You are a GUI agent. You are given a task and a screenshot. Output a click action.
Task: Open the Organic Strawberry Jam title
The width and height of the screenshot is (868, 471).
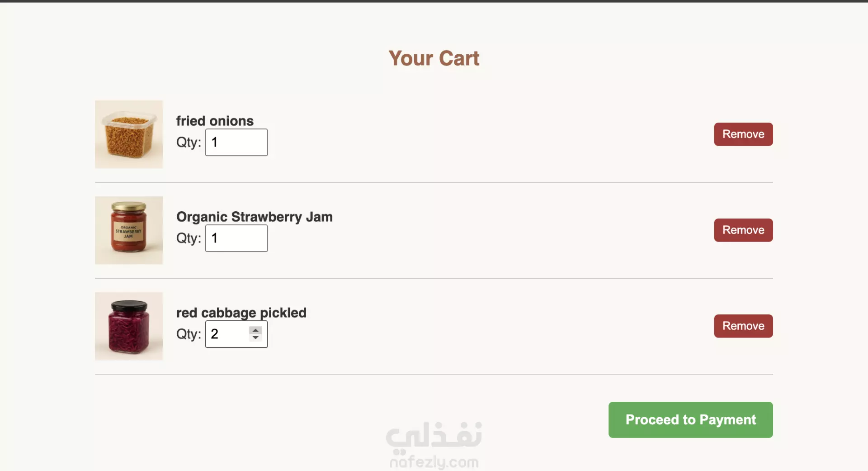tap(255, 217)
